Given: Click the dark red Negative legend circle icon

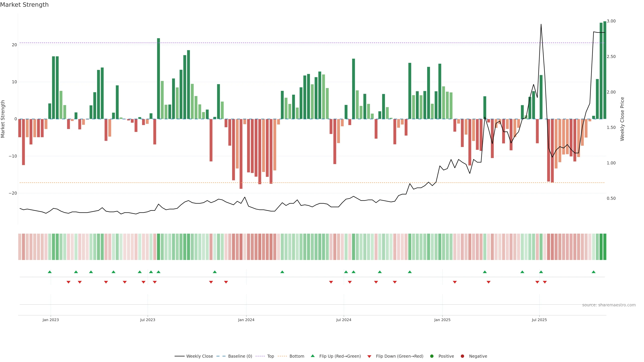Looking at the screenshot, I should (x=462, y=356).
